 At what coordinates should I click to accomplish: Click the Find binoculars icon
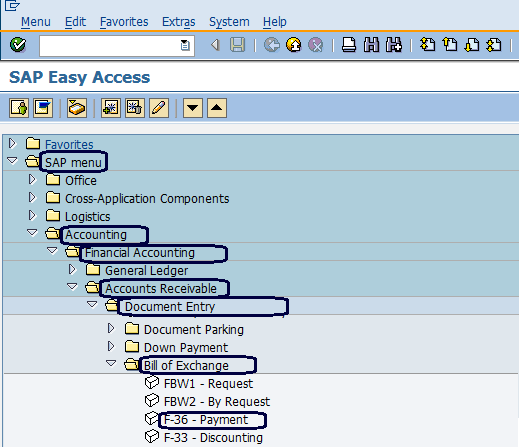pos(371,45)
